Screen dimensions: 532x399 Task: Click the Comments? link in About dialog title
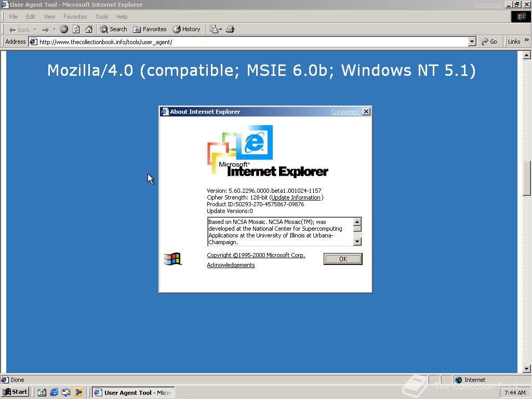point(345,112)
